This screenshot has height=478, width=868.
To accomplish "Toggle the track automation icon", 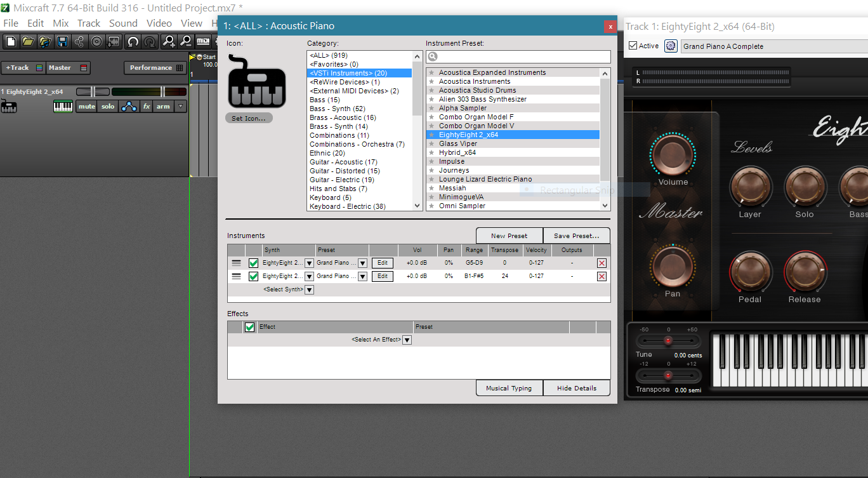I will (x=129, y=107).
